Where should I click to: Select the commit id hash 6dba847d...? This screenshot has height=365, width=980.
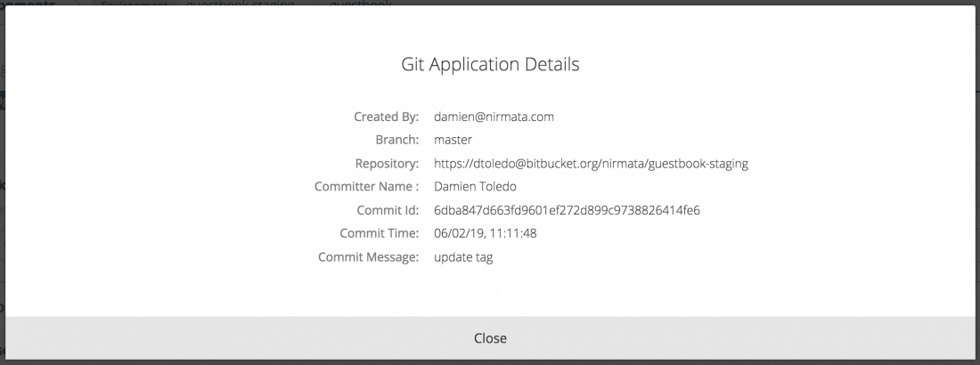pos(567,210)
